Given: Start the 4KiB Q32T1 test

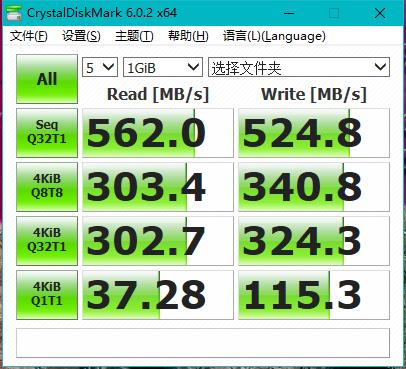Looking at the screenshot, I should click(47, 241).
